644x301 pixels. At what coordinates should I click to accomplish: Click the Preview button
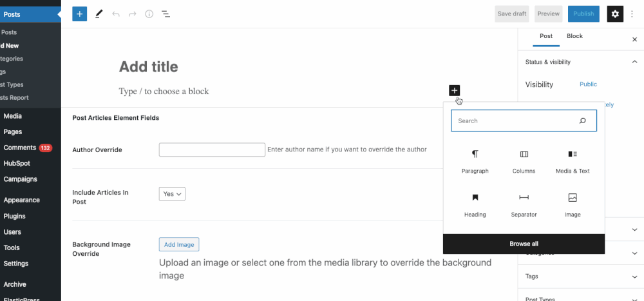548,14
